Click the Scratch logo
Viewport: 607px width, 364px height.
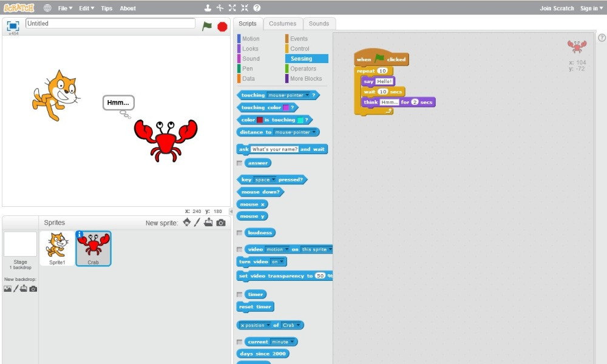19,8
